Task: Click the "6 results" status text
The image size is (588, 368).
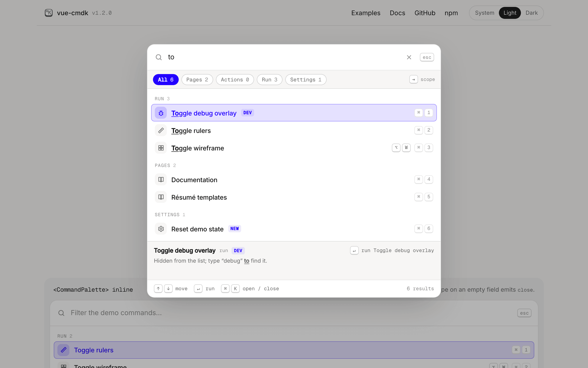Action: 420,289
